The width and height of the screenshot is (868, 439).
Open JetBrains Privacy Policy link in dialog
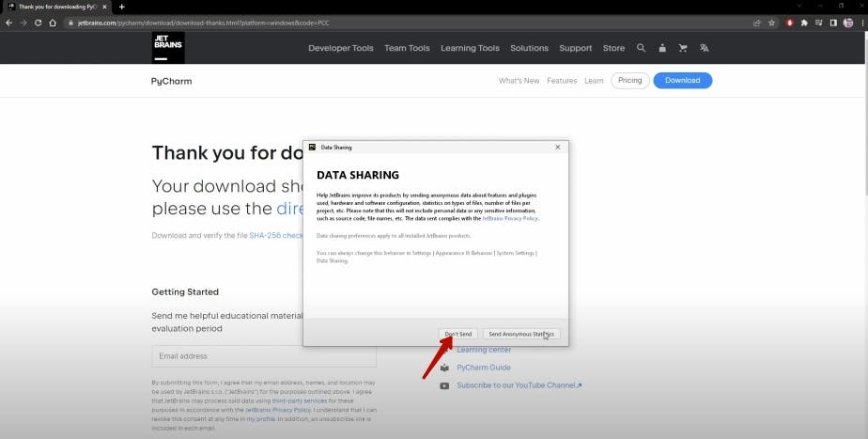tap(510, 218)
